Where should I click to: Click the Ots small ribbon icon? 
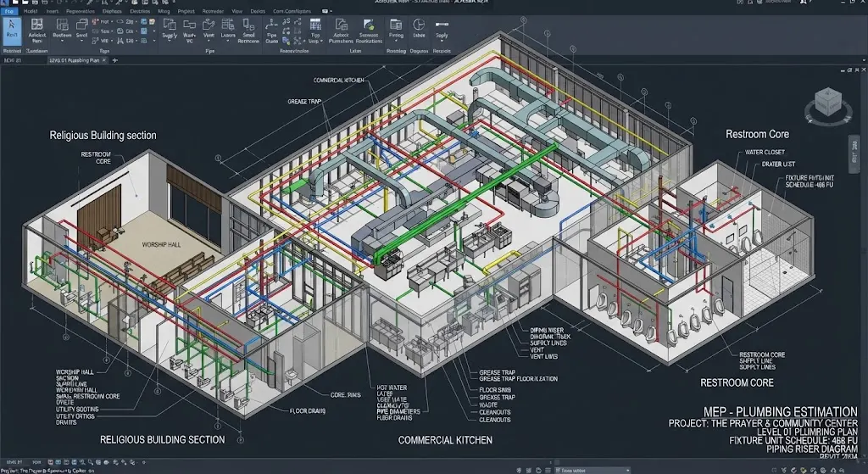120,31
